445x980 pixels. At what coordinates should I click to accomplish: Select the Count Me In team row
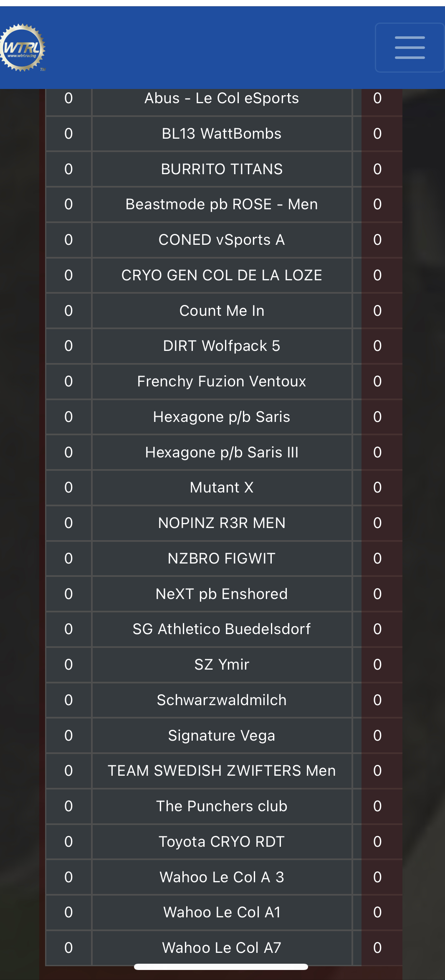(x=224, y=311)
